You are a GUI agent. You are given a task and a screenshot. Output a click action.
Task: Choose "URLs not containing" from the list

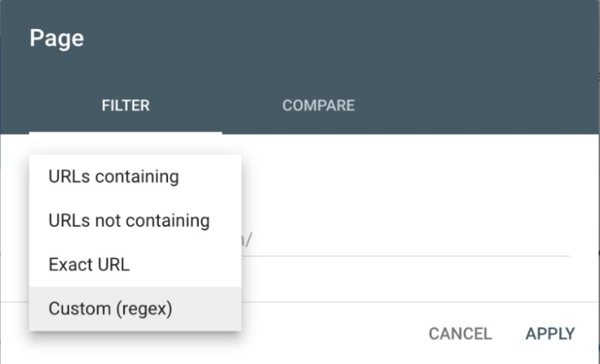[135, 221]
